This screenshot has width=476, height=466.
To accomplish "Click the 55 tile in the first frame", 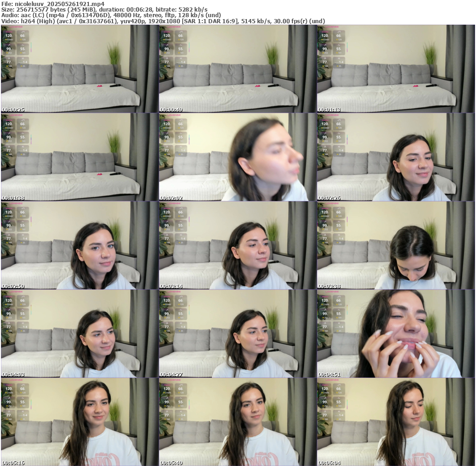I will 22,49.
